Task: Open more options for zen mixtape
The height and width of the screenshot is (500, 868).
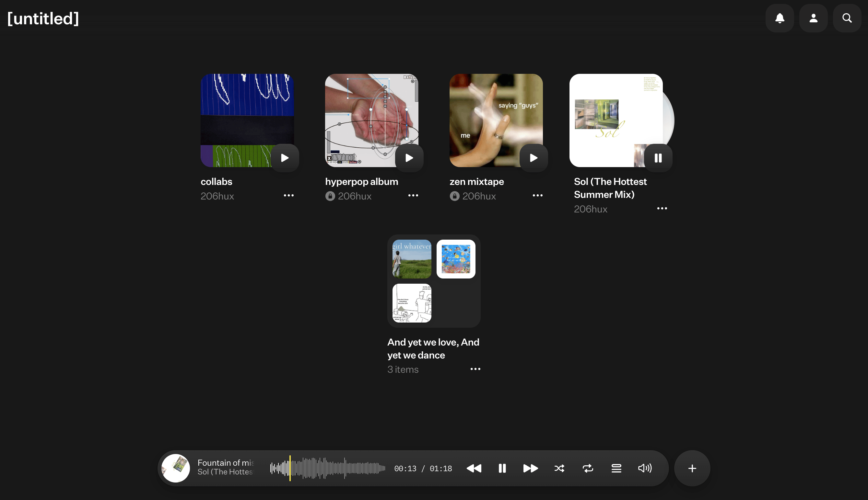Action: click(537, 195)
